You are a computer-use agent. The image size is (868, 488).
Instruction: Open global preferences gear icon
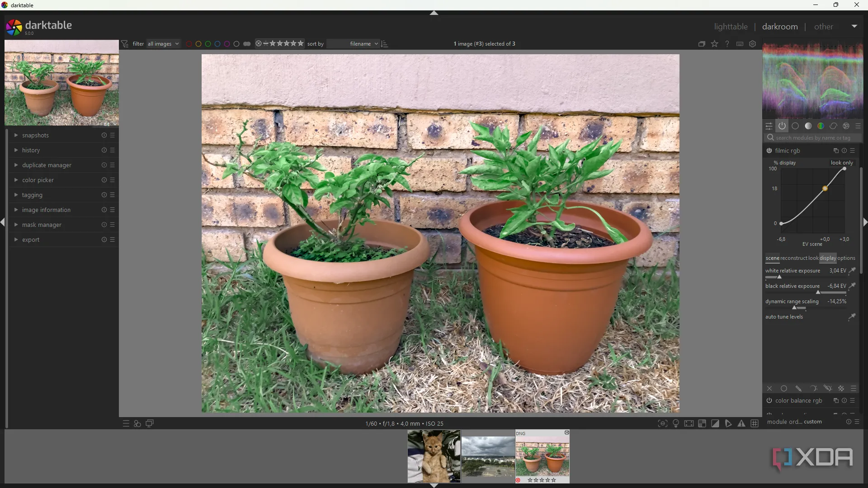[753, 44]
